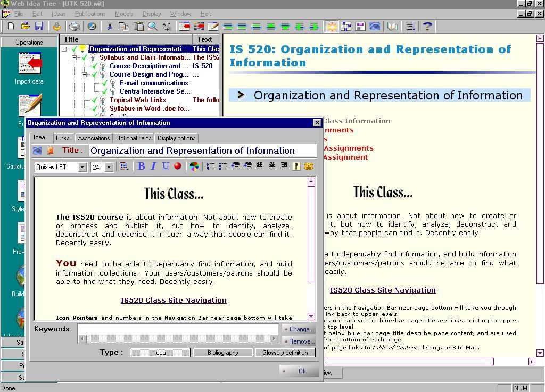This screenshot has height=392, width=545.
Task: Open the Quixley LET font dropdown
Action: coord(82,166)
